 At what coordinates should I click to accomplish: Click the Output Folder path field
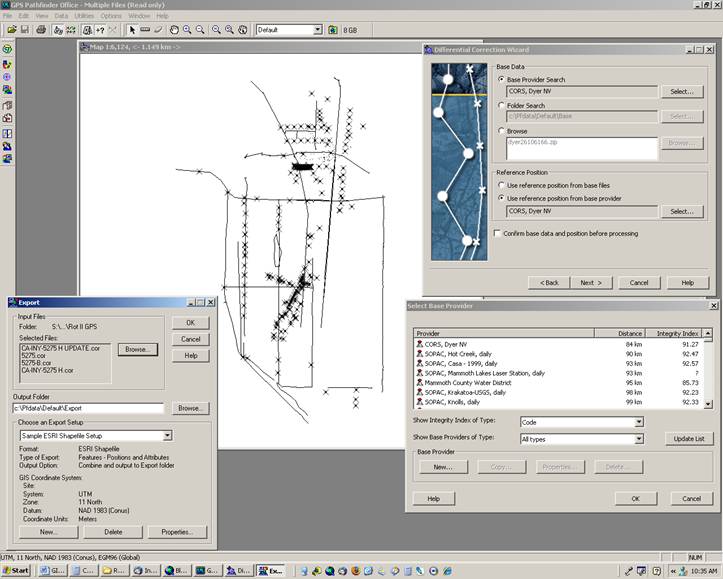(x=88, y=408)
